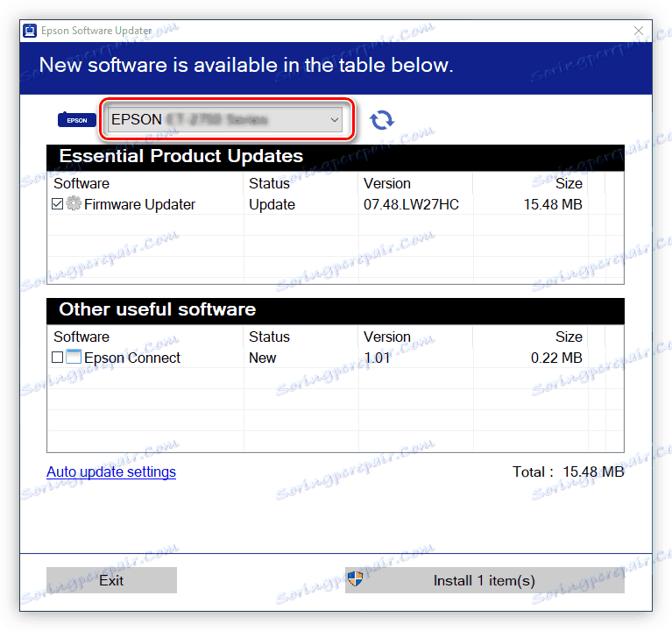Click Size column header in Essential Product Updates
Viewport: 672px width, 631px height.
pyautogui.click(x=569, y=183)
